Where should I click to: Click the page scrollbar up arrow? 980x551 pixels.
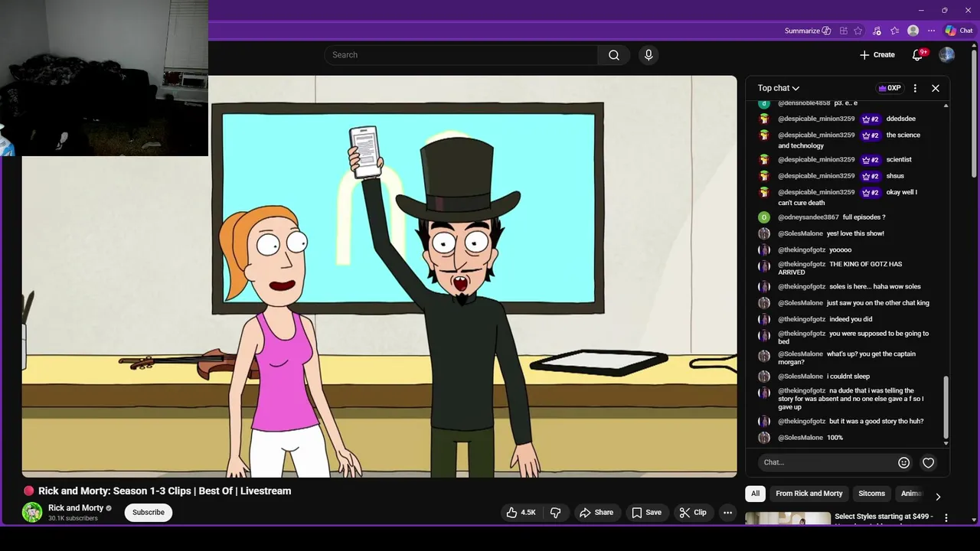(x=975, y=45)
